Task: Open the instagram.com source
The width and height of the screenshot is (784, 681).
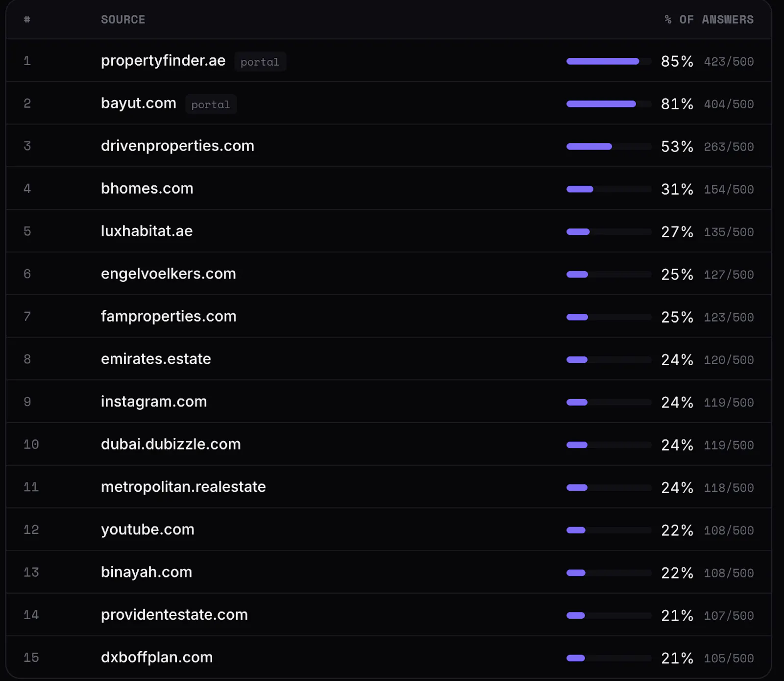Action: click(x=154, y=402)
